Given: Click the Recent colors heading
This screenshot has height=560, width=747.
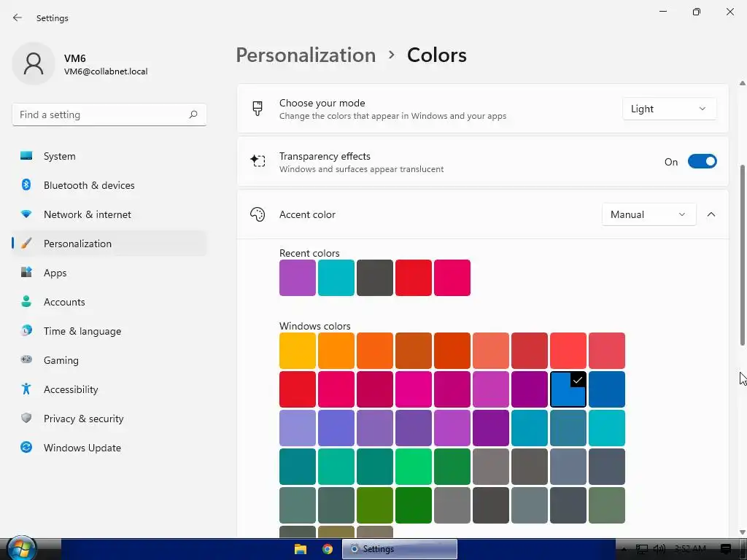Looking at the screenshot, I should point(309,253).
